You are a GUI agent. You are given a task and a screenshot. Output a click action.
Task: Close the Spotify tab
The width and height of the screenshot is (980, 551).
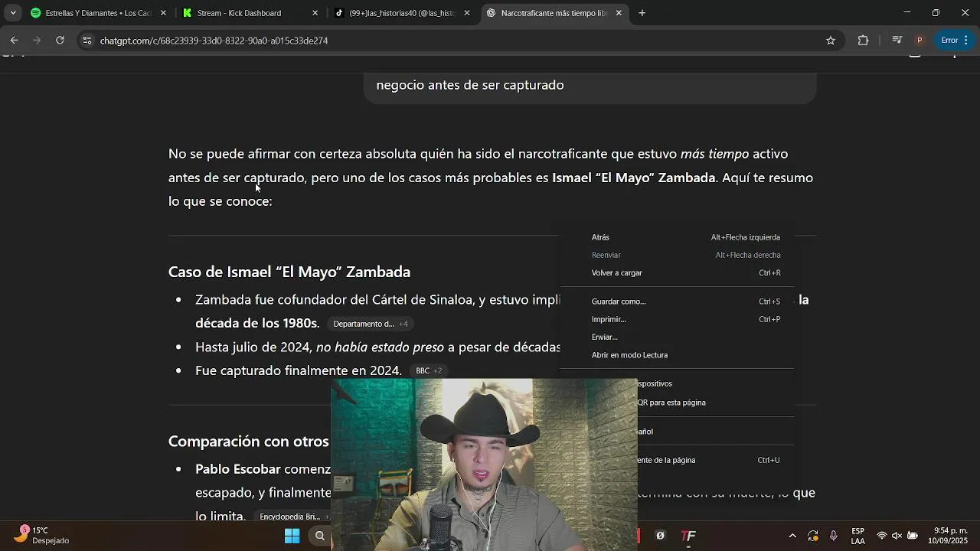[x=163, y=13]
